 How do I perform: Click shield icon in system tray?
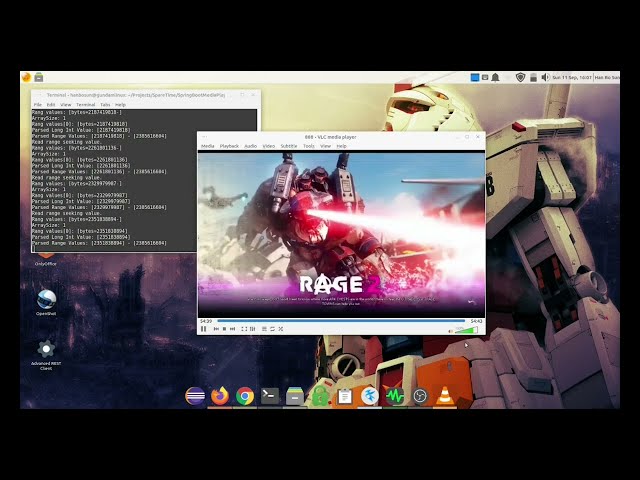pos(520,77)
